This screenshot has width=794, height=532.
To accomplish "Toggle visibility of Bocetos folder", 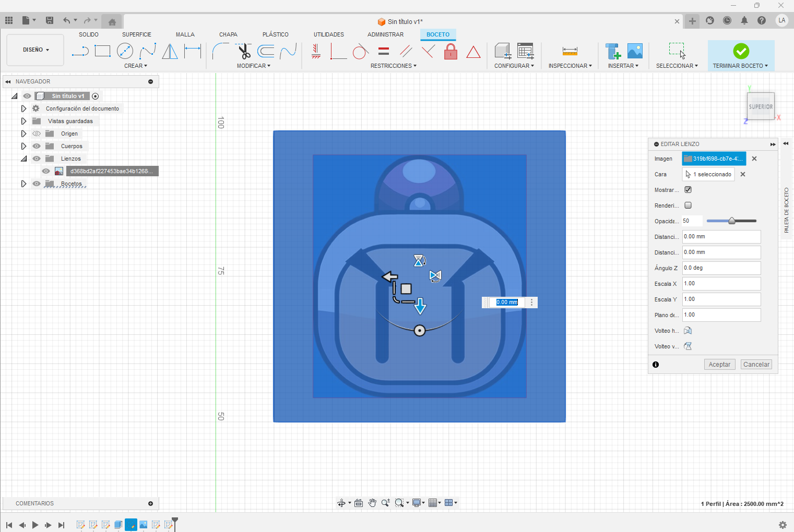I will [x=37, y=184].
